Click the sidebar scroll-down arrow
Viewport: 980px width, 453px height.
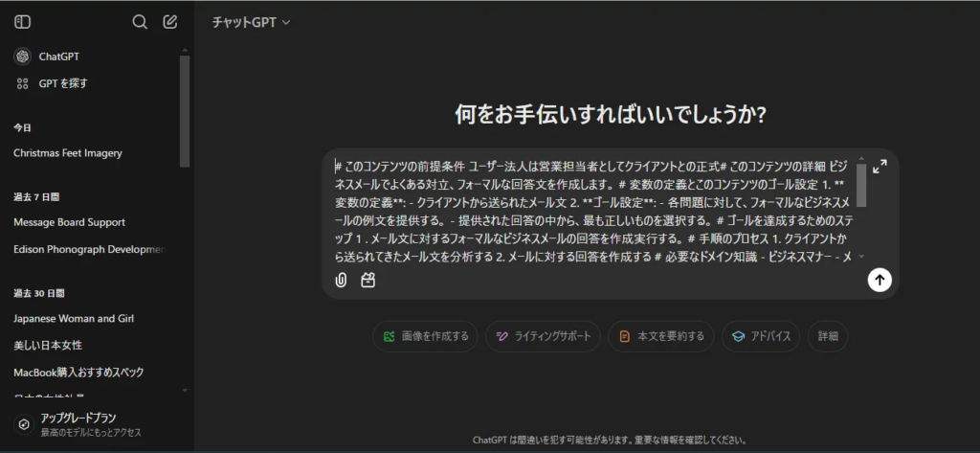point(185,391)
